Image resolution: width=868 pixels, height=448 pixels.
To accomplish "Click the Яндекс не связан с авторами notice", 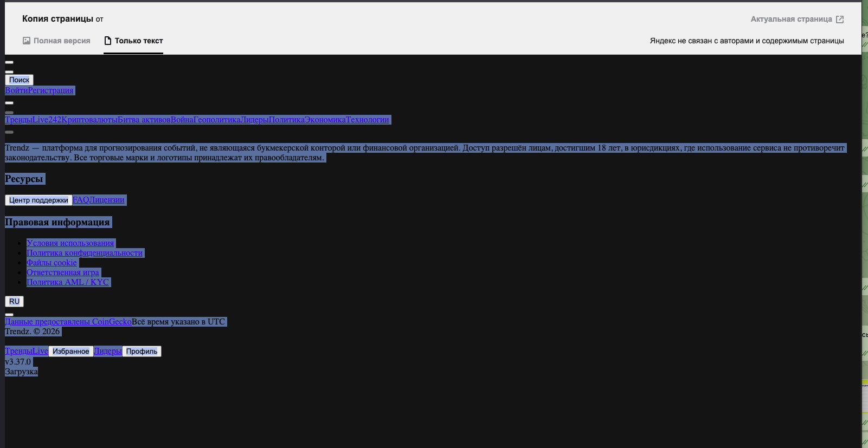I will pos(747,41).
